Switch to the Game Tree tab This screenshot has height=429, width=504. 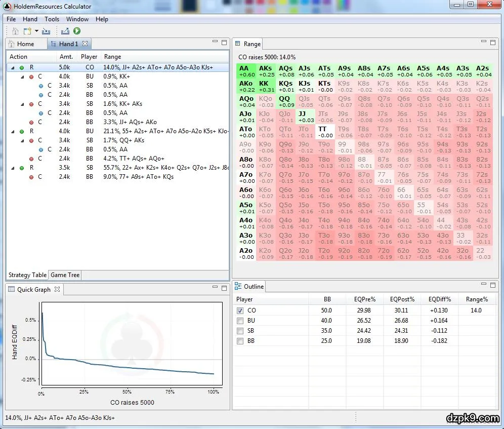pyautogui.click(x=65, y=275)
